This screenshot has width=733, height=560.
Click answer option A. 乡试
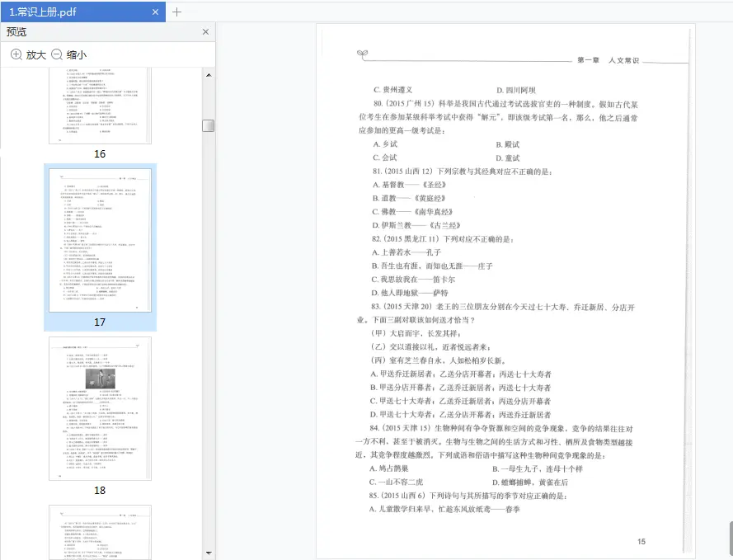385,144
